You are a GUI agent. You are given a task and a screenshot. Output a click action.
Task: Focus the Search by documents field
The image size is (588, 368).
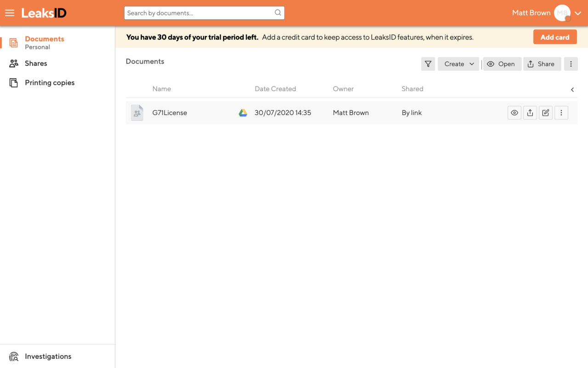pyautogui.click(x=204, y=13)
